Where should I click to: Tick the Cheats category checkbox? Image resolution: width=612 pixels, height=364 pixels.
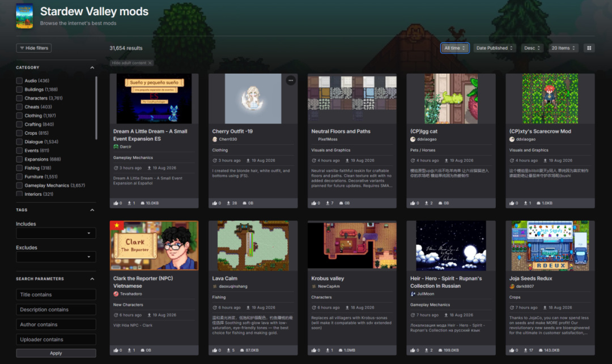pyautogui.click(x=19, y=107)
